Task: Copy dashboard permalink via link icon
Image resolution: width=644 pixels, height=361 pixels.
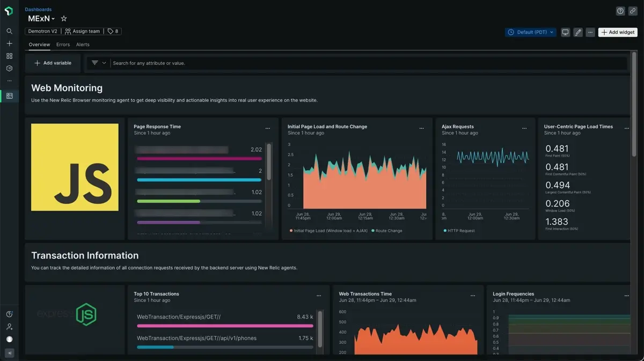Action: [x=633, y=11]
